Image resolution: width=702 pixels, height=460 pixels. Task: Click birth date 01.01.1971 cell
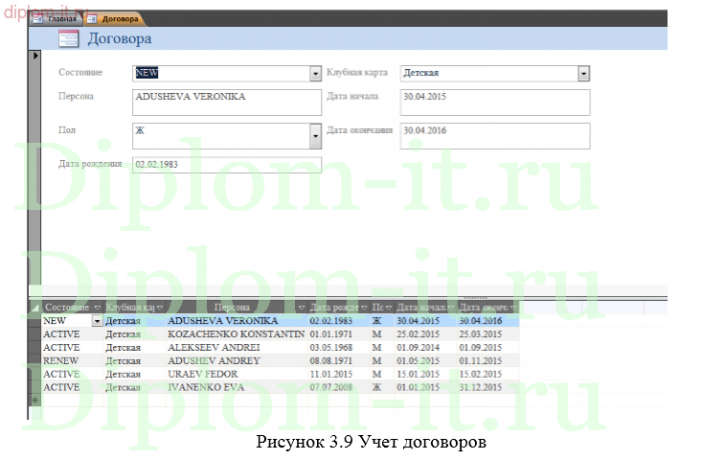[x=338, y=335]
